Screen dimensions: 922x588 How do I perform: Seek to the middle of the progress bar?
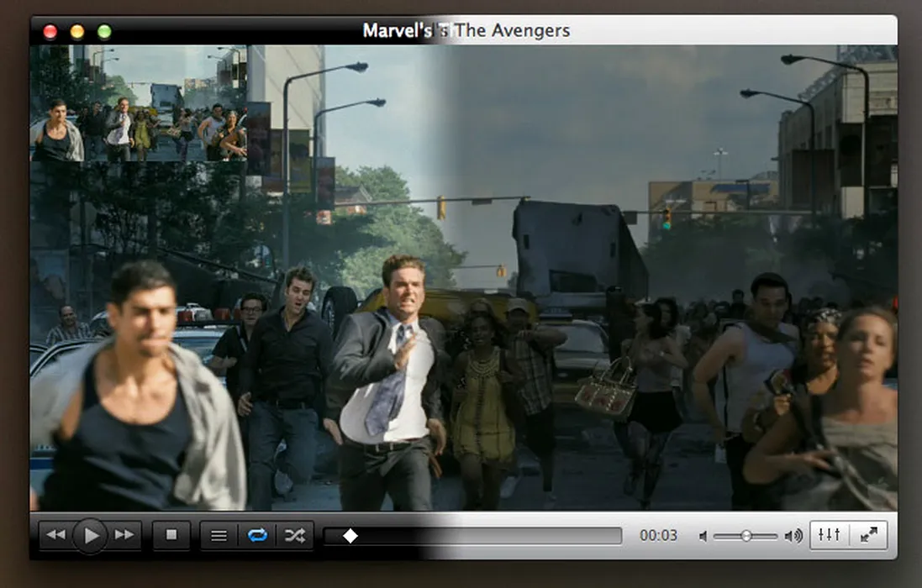472,536
